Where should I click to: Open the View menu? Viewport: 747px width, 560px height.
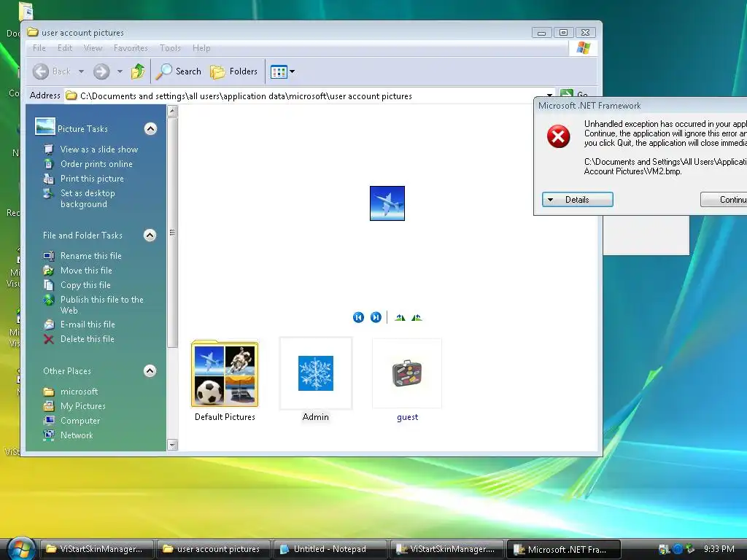(x=93, y=48)
